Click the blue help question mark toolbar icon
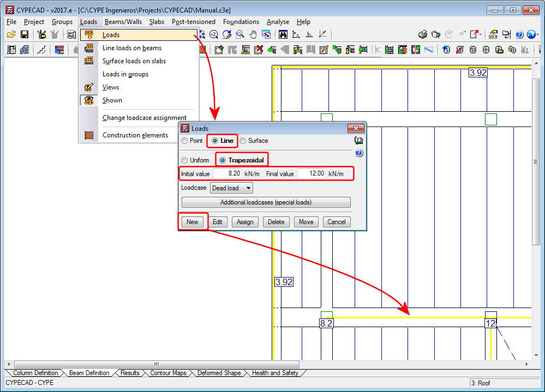This screenshot has width=545, height=392. (519, 34)
